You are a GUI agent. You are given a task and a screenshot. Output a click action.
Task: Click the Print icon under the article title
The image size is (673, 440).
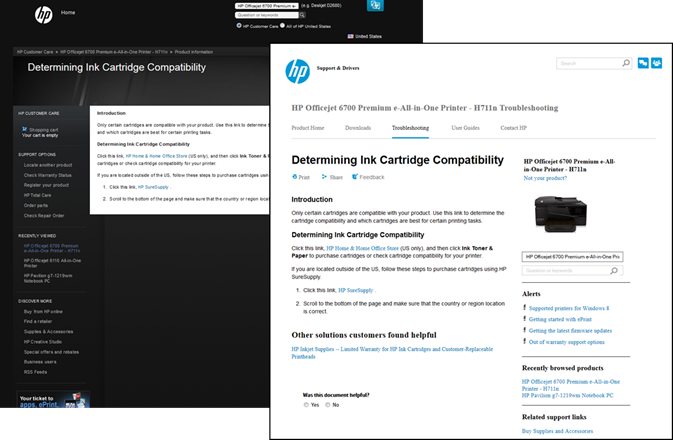[294, 177]
